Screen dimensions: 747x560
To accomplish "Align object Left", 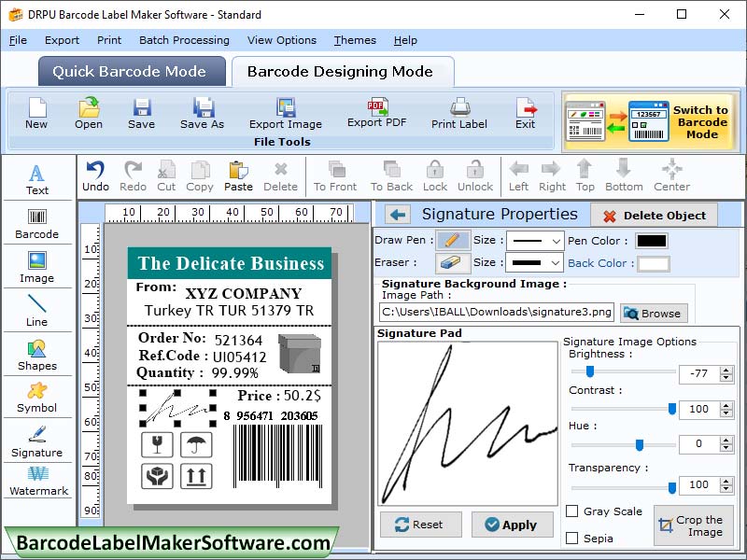I will (518, 176).
